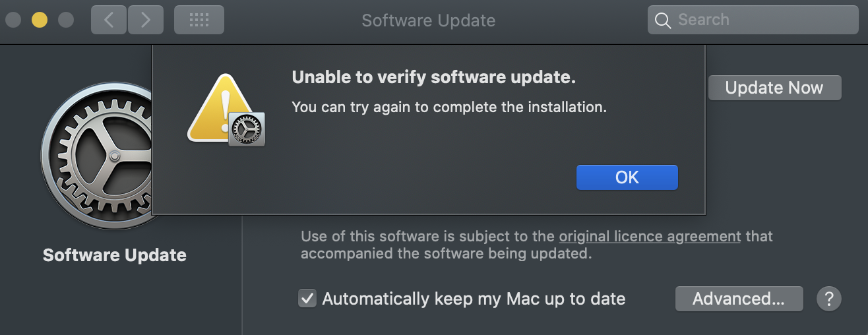The width and height of the screenshot is (868, 335).
Task: Open help with the question mark button
Action: [829, 299]
